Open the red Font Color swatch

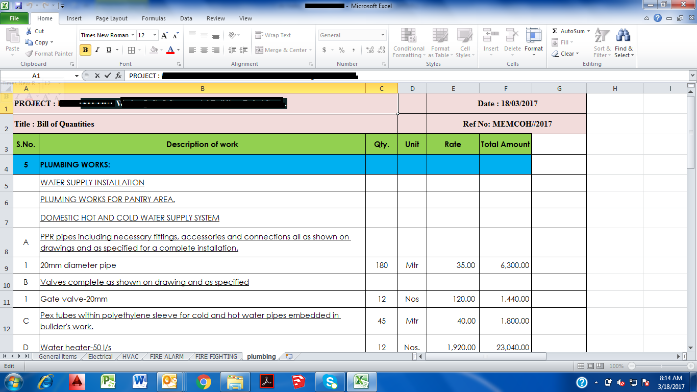tap(170, 50)
